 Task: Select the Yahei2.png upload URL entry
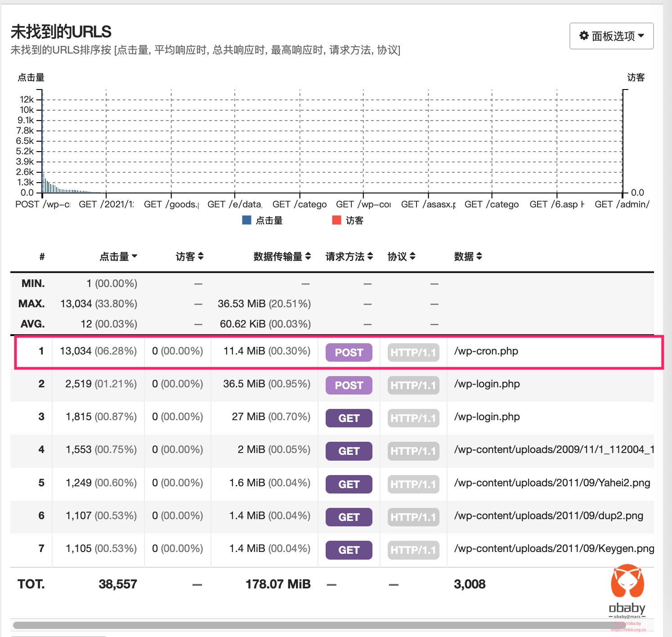tap(552, 483)
